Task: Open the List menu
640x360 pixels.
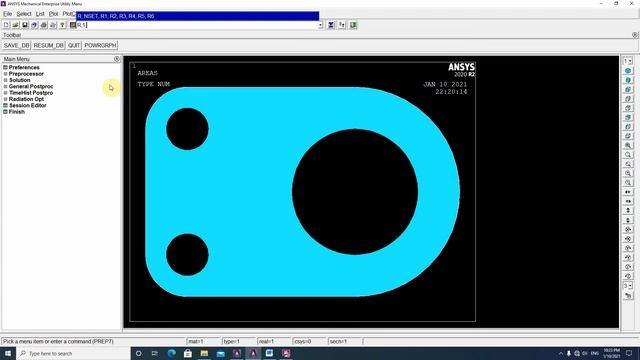Action: [40, 14]
